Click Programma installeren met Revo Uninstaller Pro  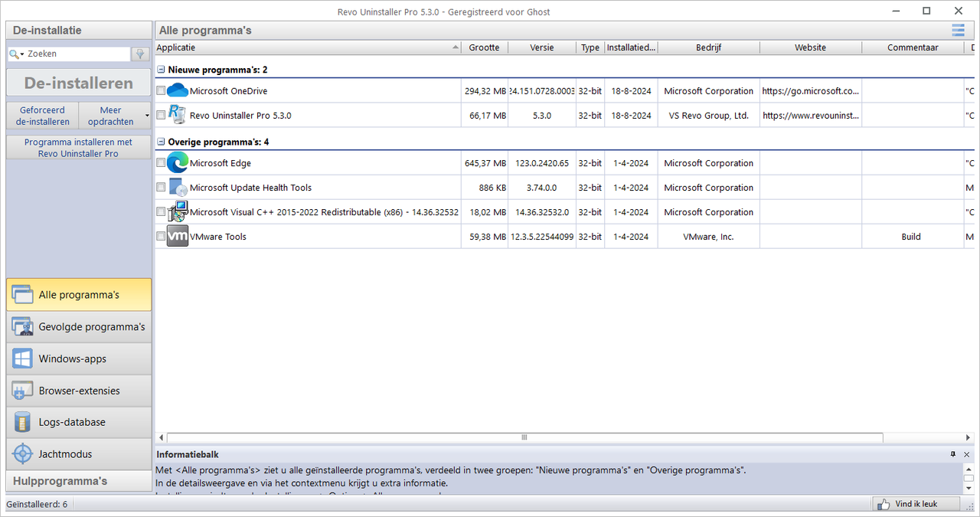(79, 148)
